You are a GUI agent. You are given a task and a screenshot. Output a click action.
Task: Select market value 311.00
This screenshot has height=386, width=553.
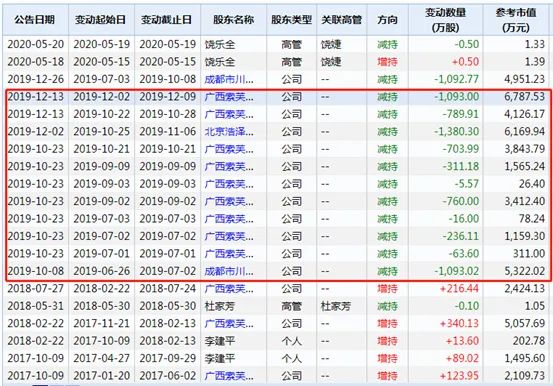point(529,254)
